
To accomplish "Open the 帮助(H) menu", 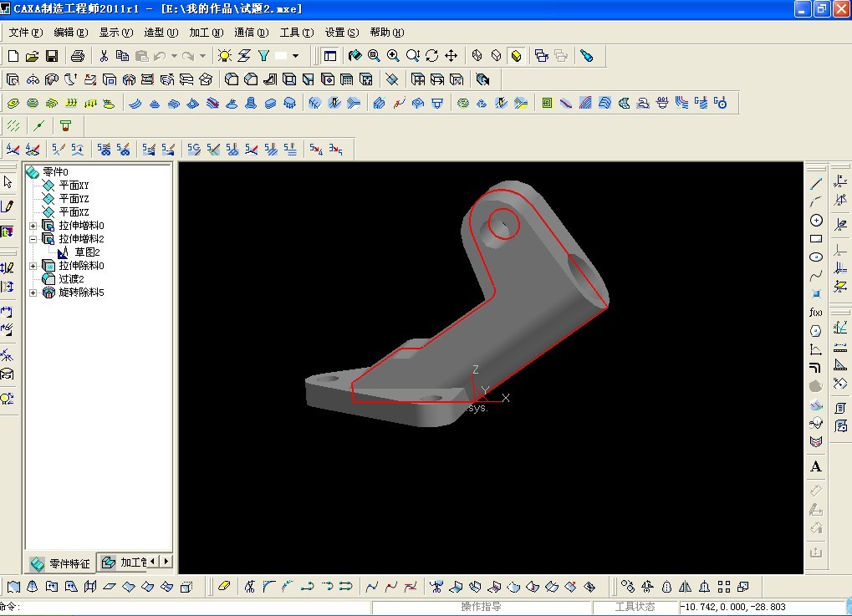I will pyautogui.click(x=387, y=33).
